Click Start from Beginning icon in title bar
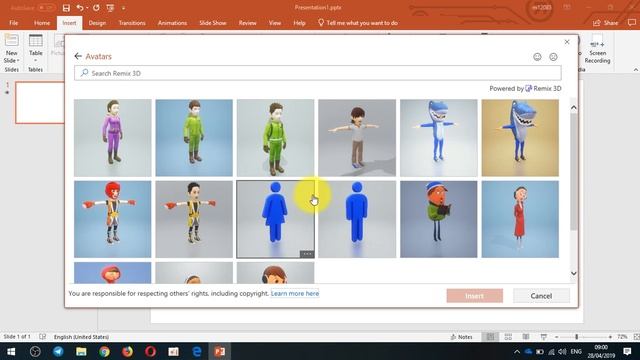 [x=110, y=8]
